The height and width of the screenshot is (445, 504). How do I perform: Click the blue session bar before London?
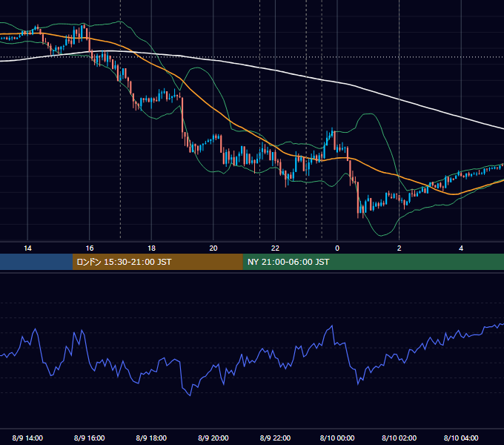(36, 262)
